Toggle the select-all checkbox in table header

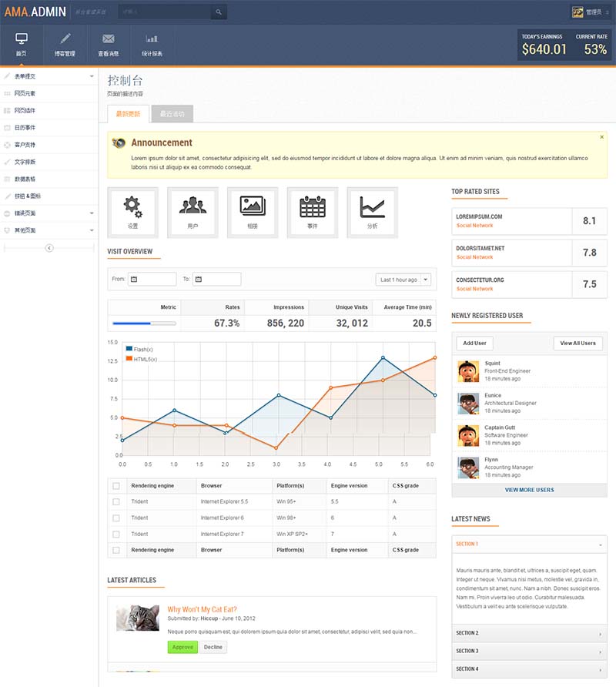[116, 485]
